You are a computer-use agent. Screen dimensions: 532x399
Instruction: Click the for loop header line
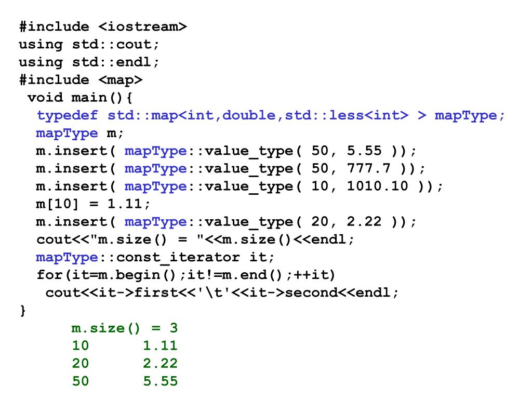186,275
